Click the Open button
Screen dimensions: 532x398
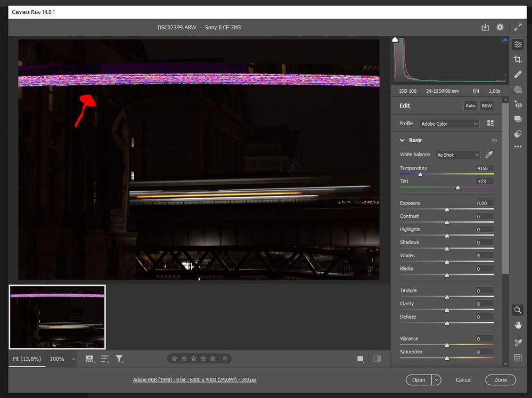point(419,380)
